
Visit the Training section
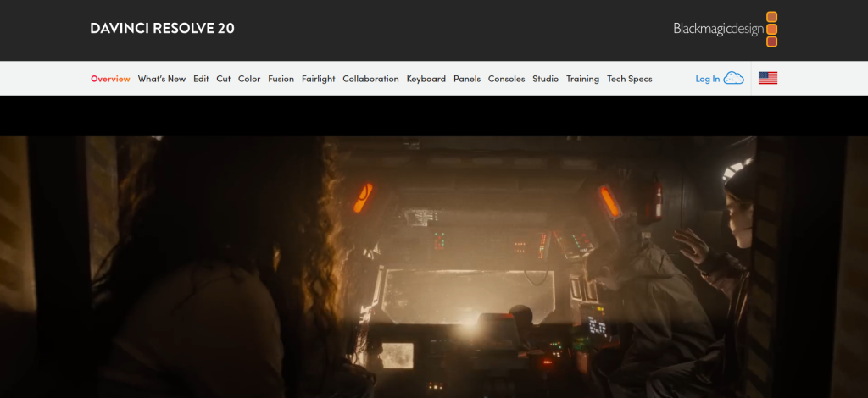[x=582, y=79]
